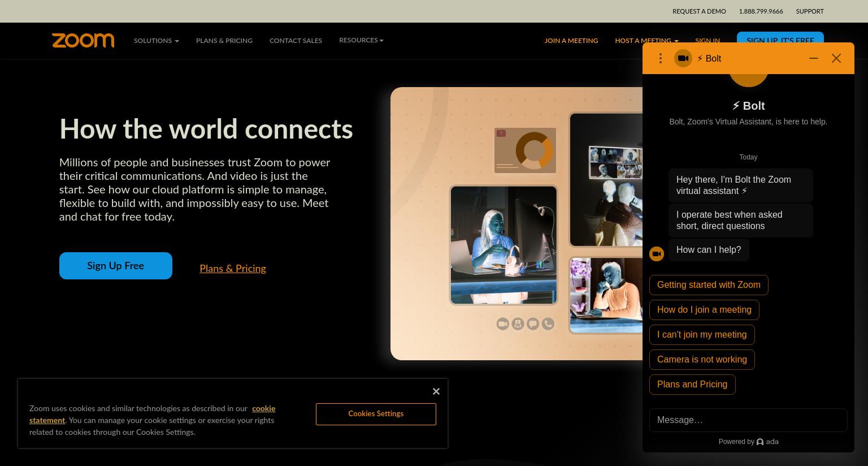The width and height of the screenshot is (868, 466).
Task: Click the conference room video tile
Action: [x=606, y=179]
